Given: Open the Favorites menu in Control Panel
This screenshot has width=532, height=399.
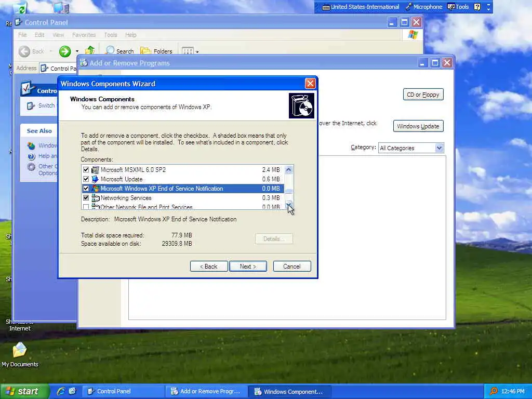Looking at the screenshot, I should click(x=84, y=35).
